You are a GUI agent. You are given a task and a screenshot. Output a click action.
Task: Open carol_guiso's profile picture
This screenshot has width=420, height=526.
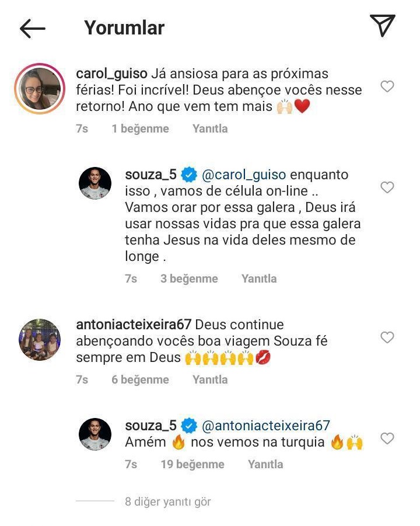39,88
